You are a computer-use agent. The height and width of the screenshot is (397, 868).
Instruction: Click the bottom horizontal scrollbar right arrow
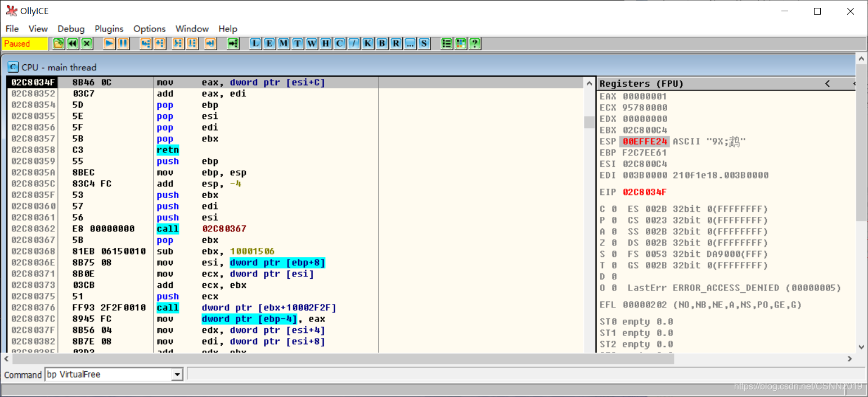coord(849,359)
